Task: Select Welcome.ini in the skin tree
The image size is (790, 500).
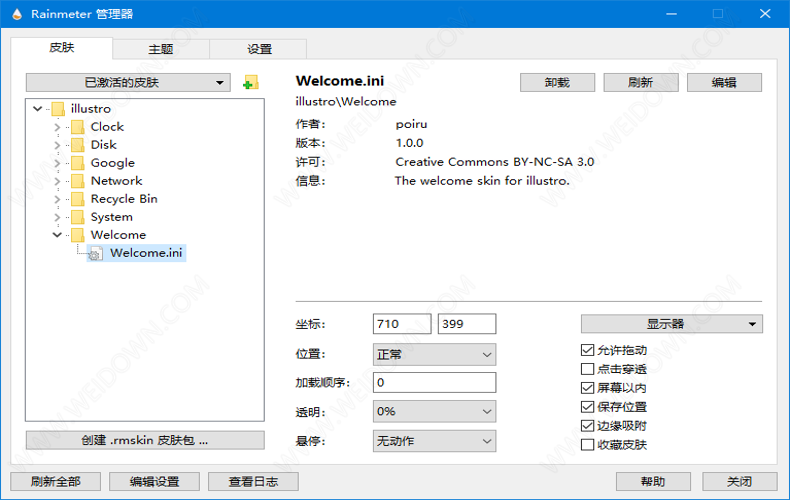Action: [x=146, y=253]
